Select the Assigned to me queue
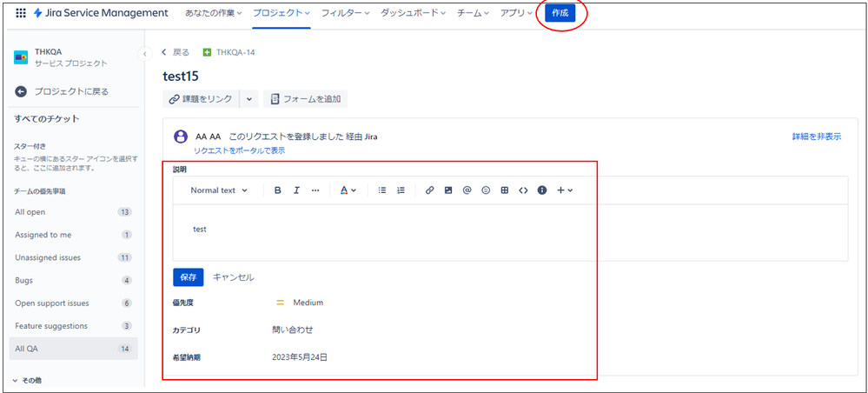Viewport: 868px width, 393px height. (74, 235)
